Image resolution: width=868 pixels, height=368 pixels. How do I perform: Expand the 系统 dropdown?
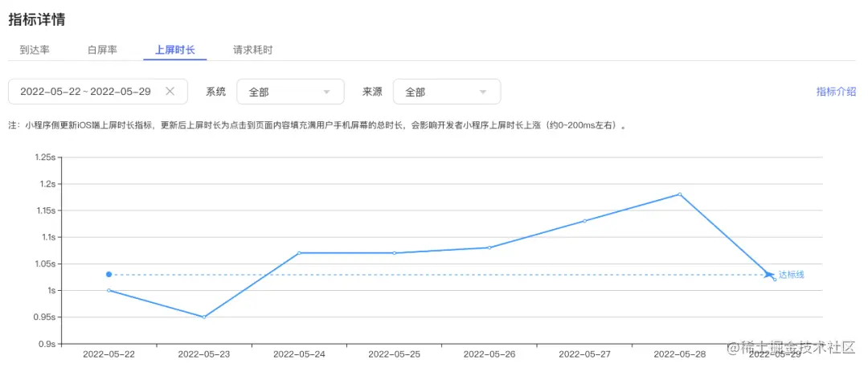coord(290,92)
